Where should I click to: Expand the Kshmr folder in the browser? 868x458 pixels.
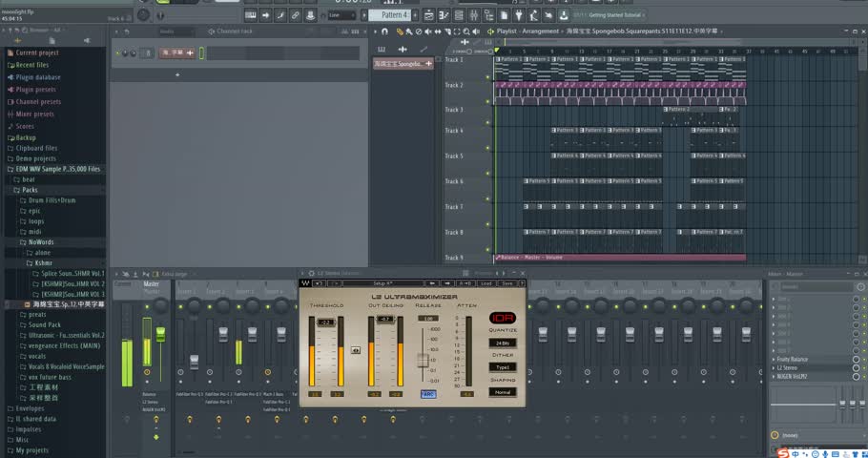43,262
